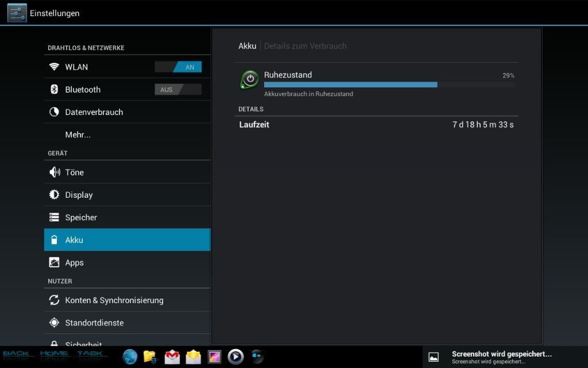Open the Screenshot wird gespeichert notification
The height and width of the screenshot is (368, 588).
pos(505,356)
